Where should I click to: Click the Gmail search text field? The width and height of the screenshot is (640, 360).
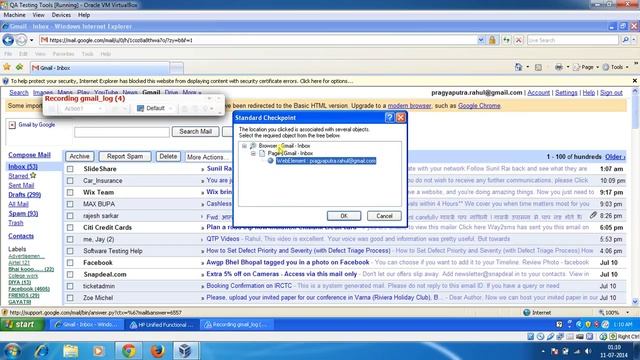click(122, 132)
